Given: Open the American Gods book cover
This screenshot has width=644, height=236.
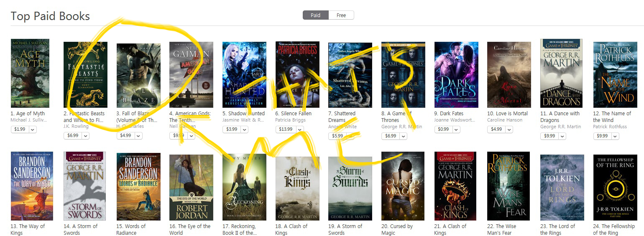Looking at the screenshot, I should click(191, 75).
